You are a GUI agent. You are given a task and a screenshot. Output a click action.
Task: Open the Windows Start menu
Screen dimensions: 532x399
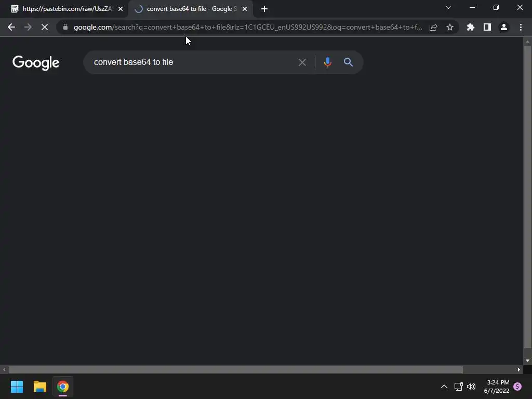point(17,387)
